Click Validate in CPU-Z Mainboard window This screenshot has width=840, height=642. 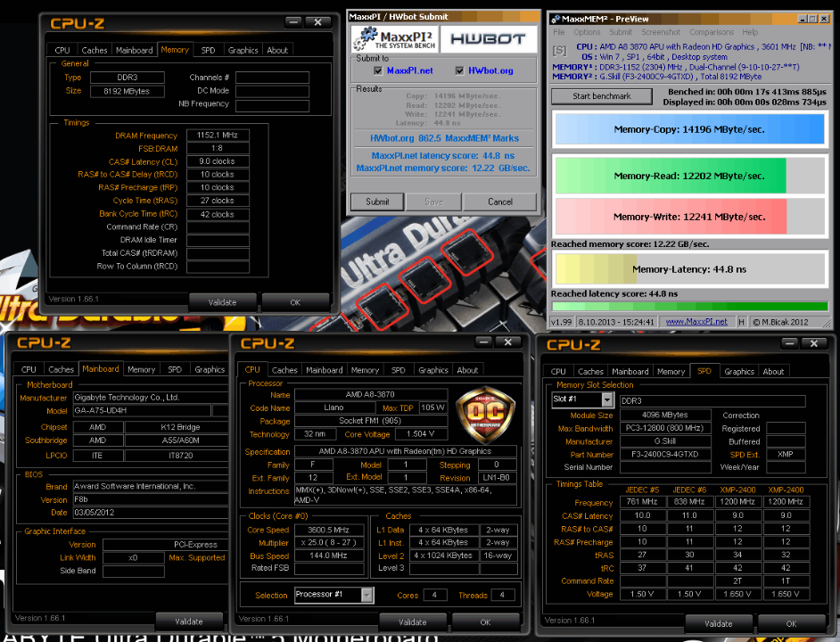[189, 621]
